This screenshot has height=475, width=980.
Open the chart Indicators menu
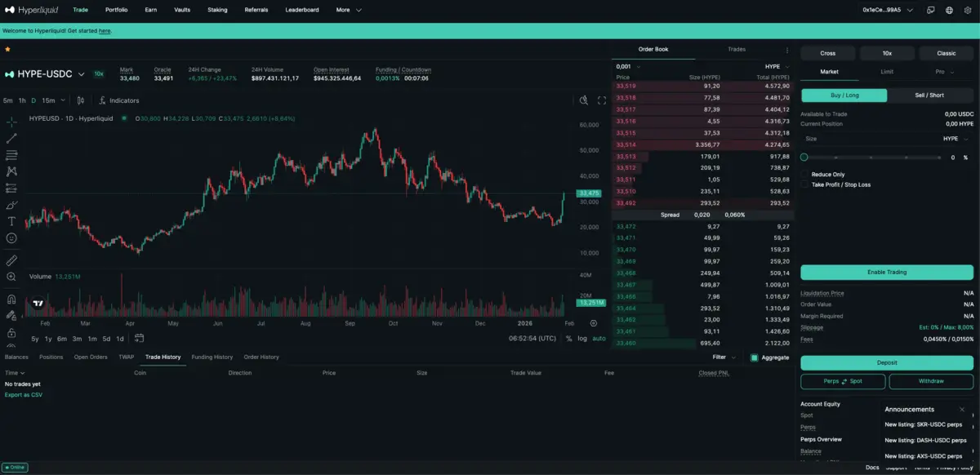[x=118, y=100]
